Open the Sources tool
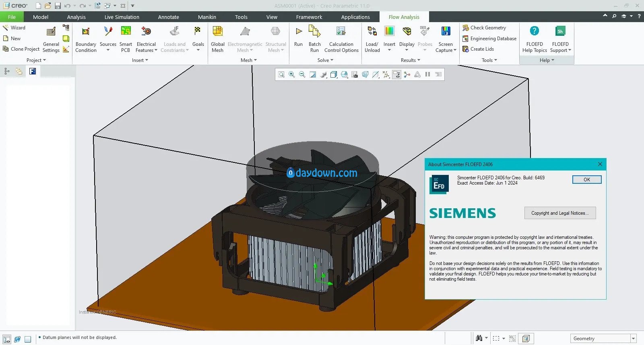 point(108,39)
